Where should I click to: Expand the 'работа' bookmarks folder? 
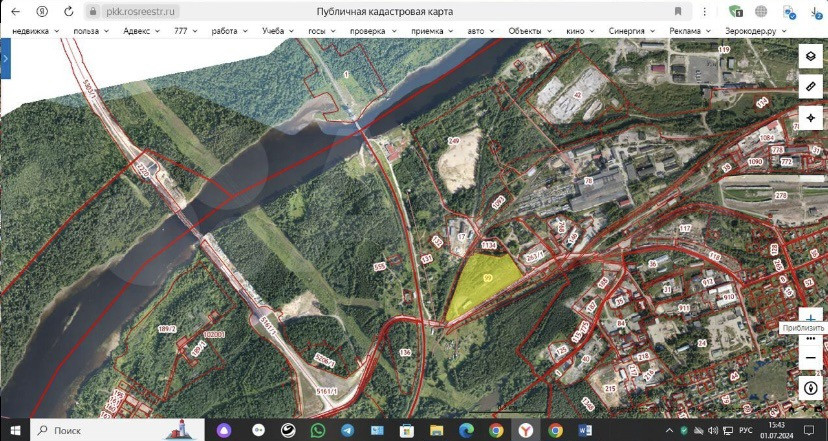tap(230, 31)
